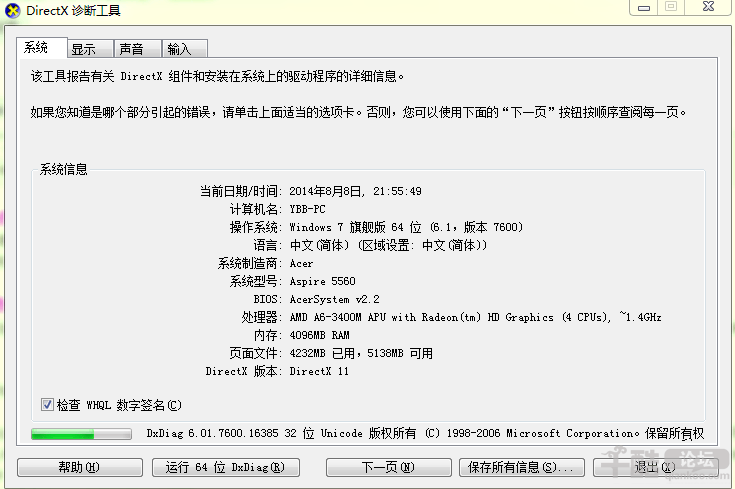Screen dimensions: 735x489
Task: Click the 系统信息 group label
Action: pos(64,169)
